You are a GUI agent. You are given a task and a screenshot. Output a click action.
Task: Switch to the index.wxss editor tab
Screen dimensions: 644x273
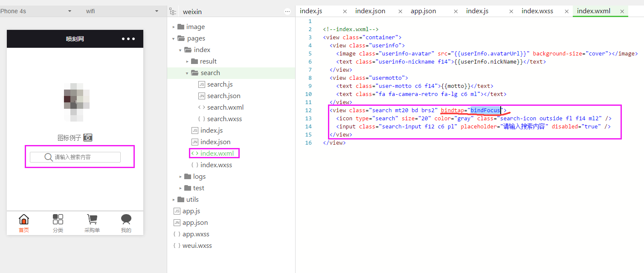point(537,11)
